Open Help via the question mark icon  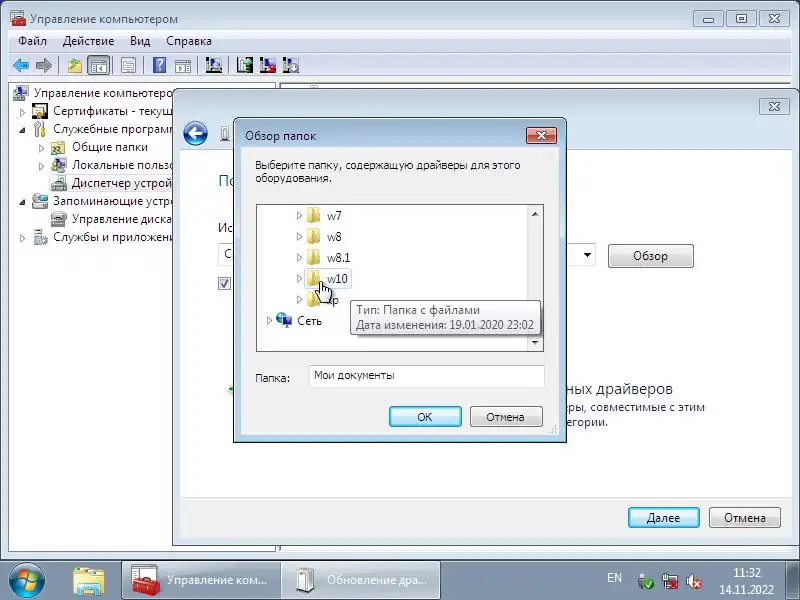tap(159, 65)
